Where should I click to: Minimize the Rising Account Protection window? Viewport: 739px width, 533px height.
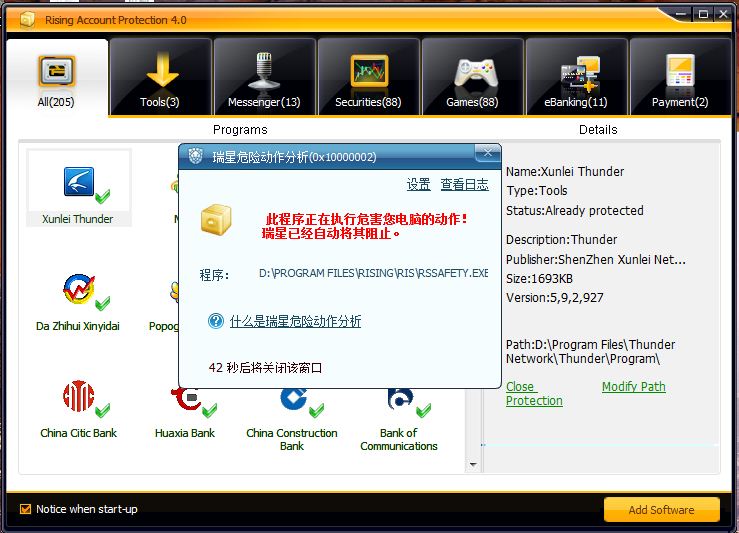pyautogui.click(x=681, y=14)
